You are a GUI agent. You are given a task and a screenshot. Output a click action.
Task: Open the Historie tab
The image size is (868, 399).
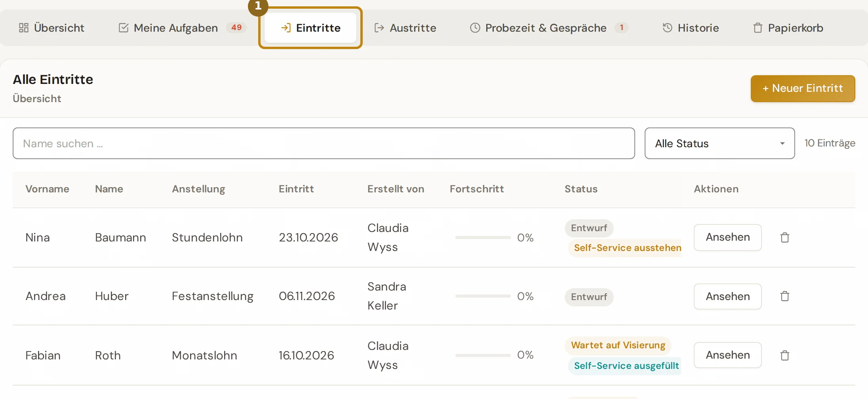click(691, 28)
